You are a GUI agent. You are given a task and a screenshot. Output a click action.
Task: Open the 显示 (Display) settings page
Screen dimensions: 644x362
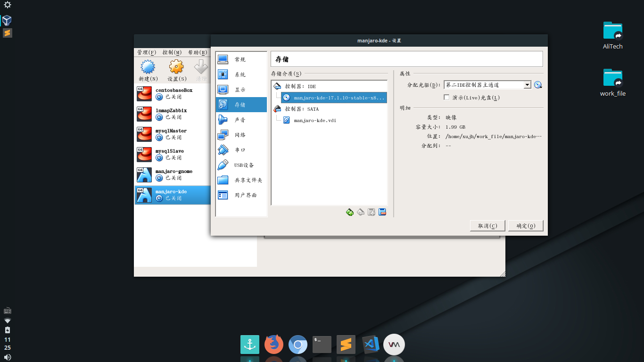click(241, 90)
